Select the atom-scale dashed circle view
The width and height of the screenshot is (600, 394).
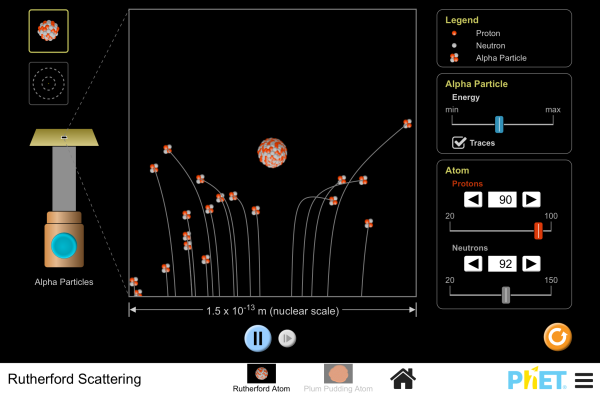pos(49,83)
